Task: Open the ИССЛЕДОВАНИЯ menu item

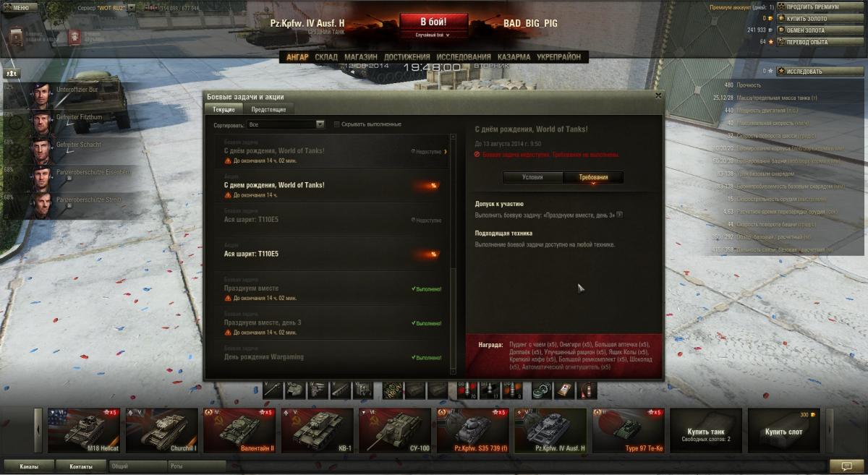Action: tap(464, 57)
